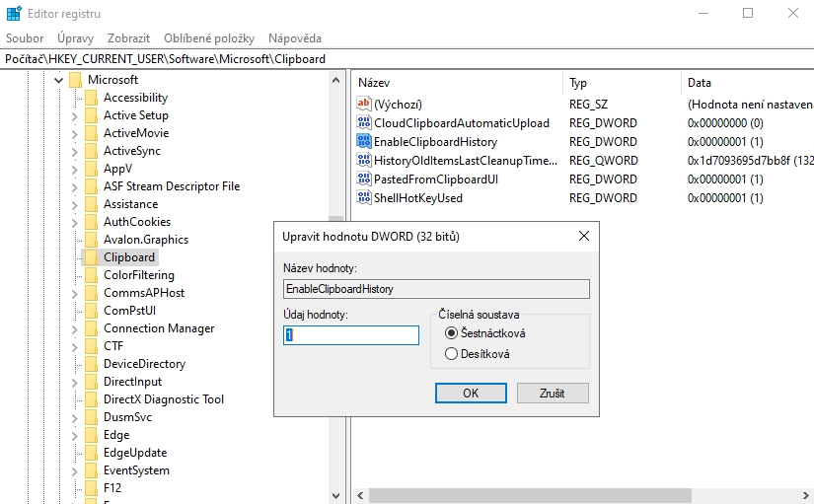Confirm the DWORD edit with OK
Screen dimensions: 814x504
point(471,393)
